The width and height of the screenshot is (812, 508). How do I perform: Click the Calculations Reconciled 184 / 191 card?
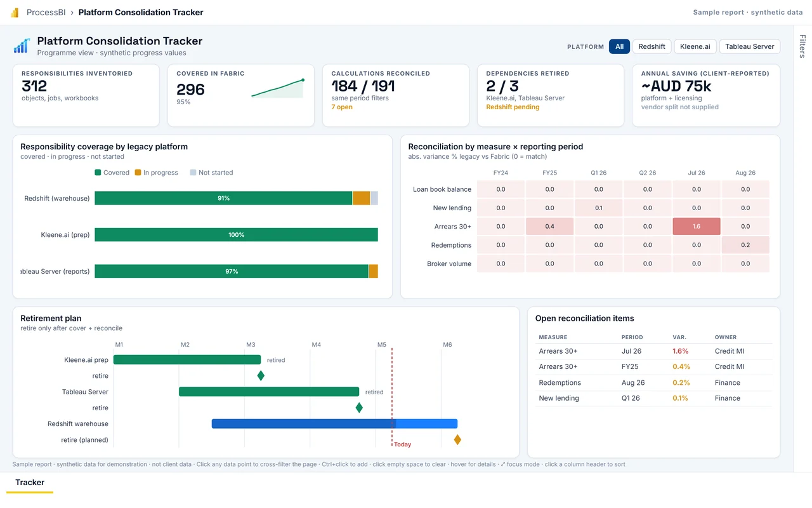pyautogui.click(x=396, y=95)
